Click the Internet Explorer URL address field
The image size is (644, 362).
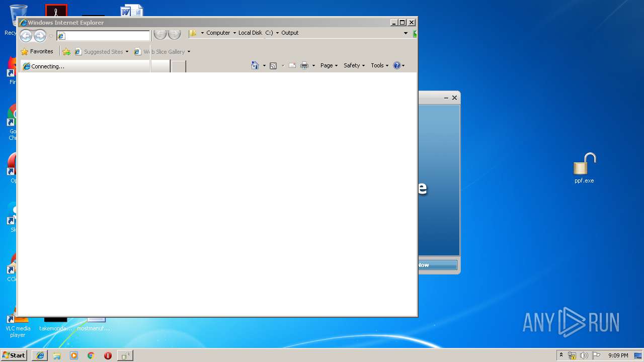click(103, 36)
